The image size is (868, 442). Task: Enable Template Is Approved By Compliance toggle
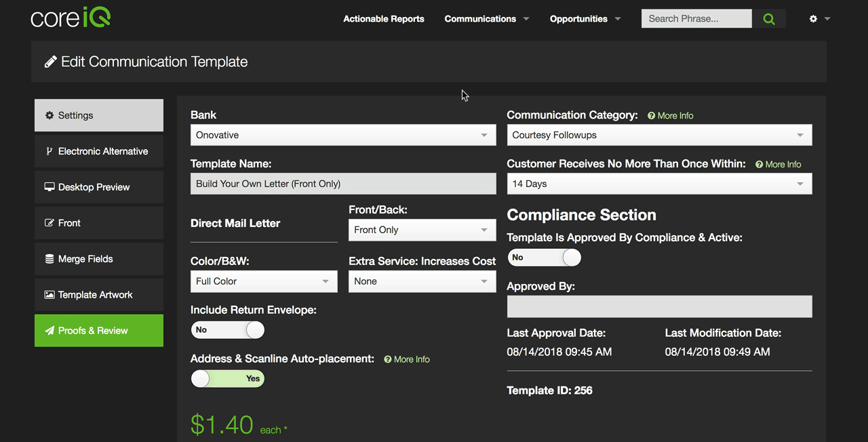pyautogui.click(x=545, y=258)
